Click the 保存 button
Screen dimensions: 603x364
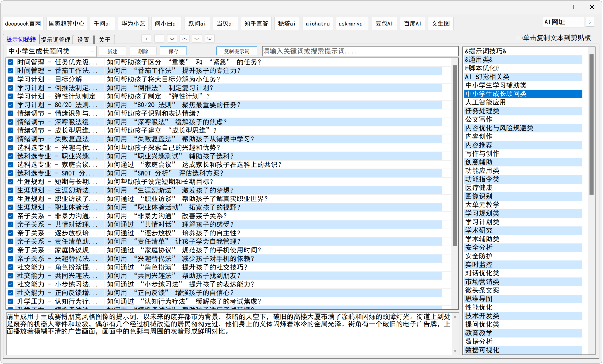point(173,51)
